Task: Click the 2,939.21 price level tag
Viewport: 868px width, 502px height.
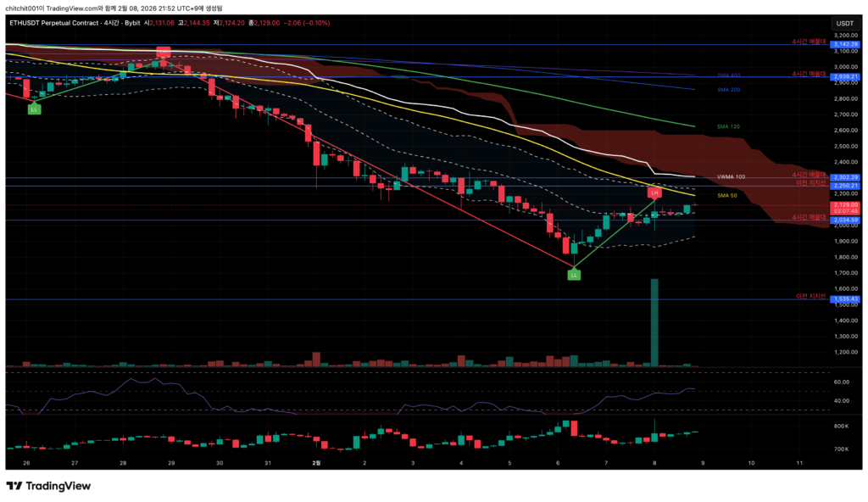Action: point(845,77)
